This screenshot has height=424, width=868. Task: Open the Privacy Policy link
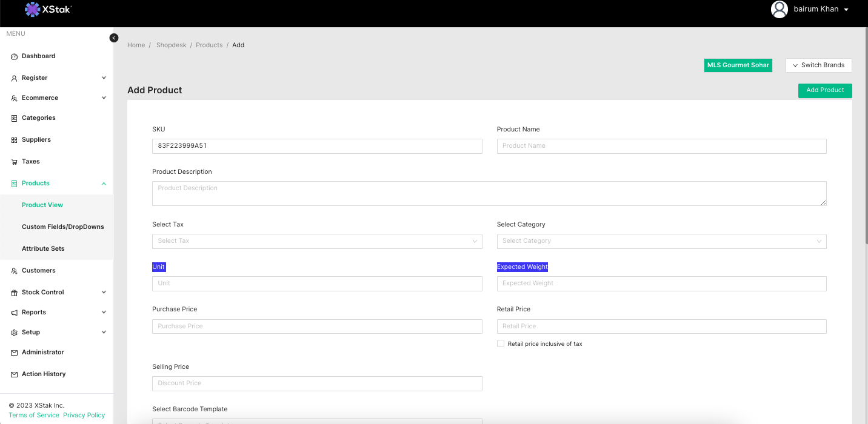84,416
